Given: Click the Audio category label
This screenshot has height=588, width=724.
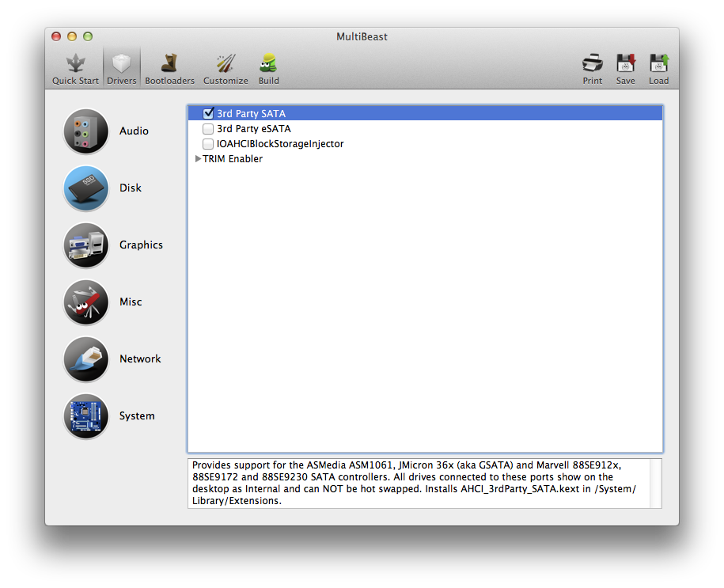Looking at the screenshot, I should point(134,131).
